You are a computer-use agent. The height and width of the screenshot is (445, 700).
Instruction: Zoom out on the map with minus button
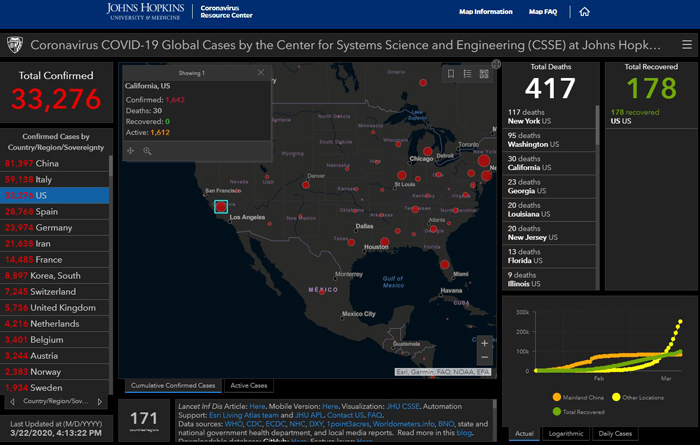pyautogui.click(x=484, y=357)
